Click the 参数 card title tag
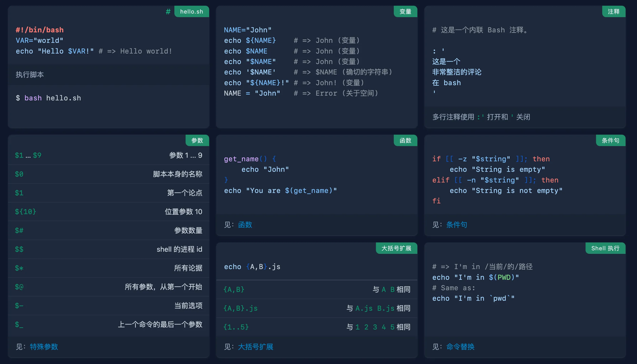The height and width of the screenshot is (364, 637). [197, 141]
